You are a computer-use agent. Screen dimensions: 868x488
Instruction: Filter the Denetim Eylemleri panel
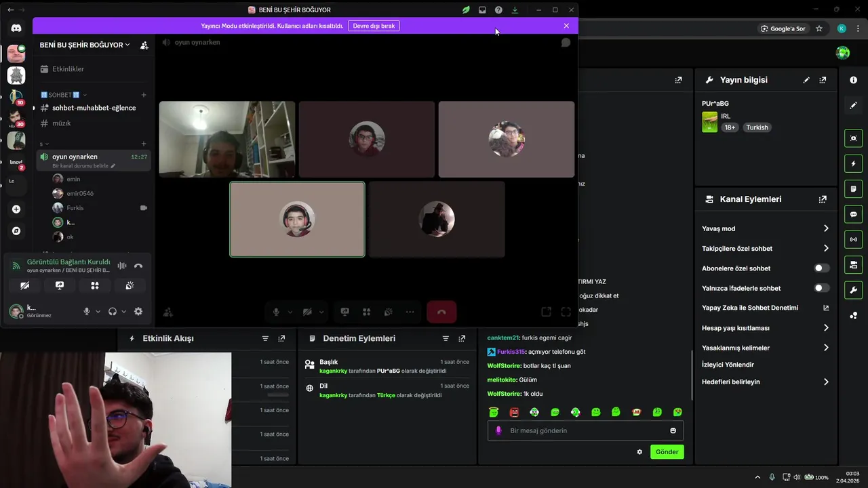click(446, 338)
